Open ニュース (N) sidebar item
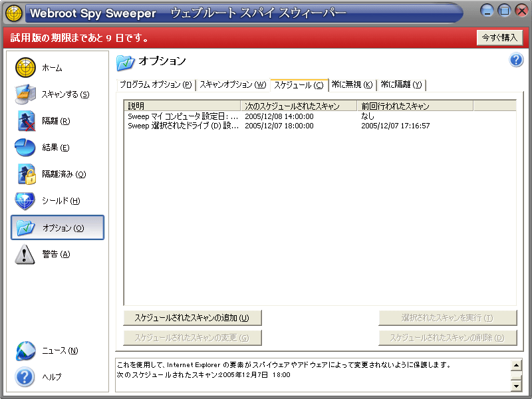 click(x=60, y=350)
